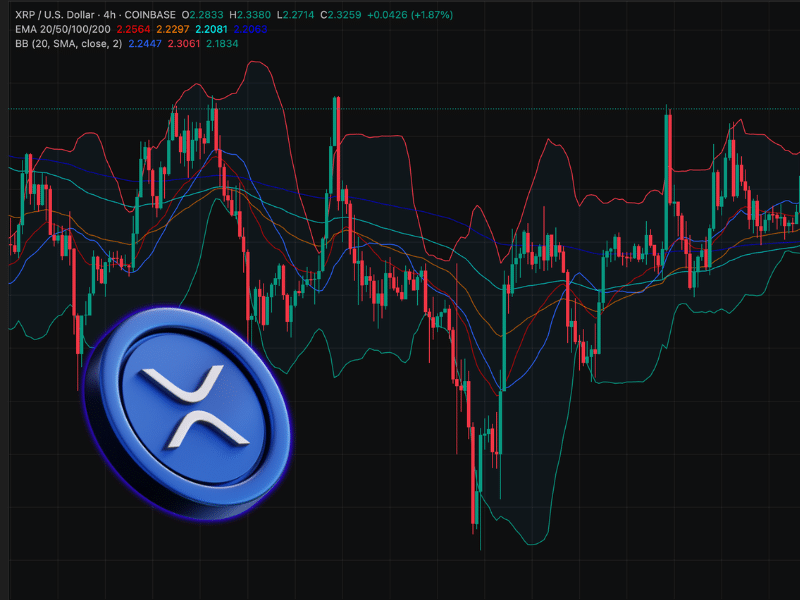Click the EMA 200 value 2.2063
The width and height of the screenshot is (800, 600).
click(x=250, y=29)
